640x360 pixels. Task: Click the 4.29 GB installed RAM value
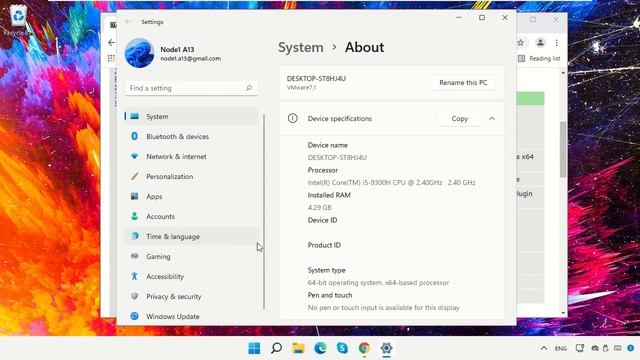[x=320, y=207]
